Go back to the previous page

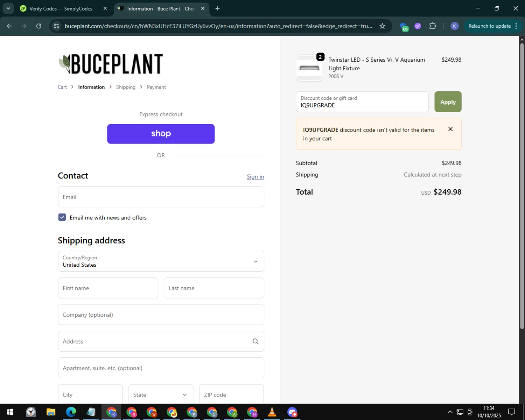pyautogui.click(x=9, y=26)
